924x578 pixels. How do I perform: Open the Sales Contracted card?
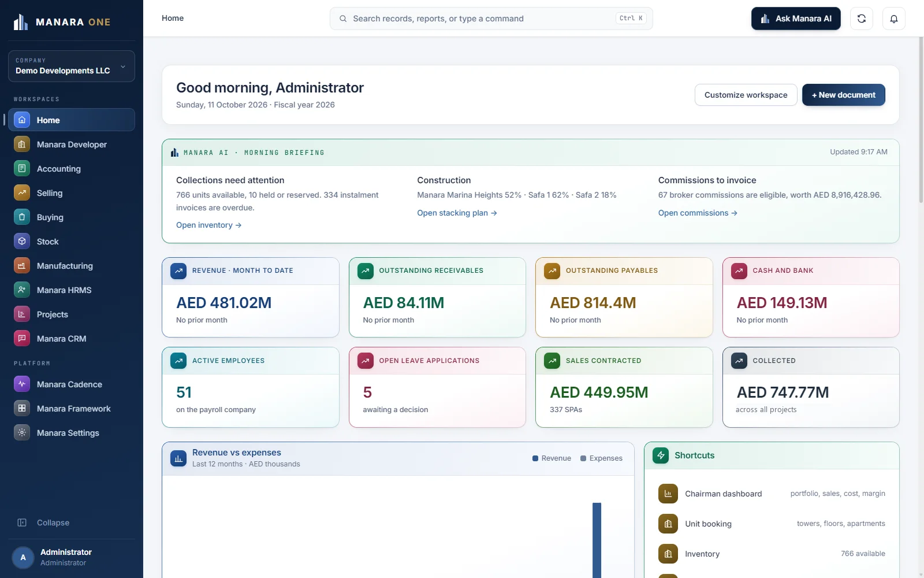coord(624,387)
